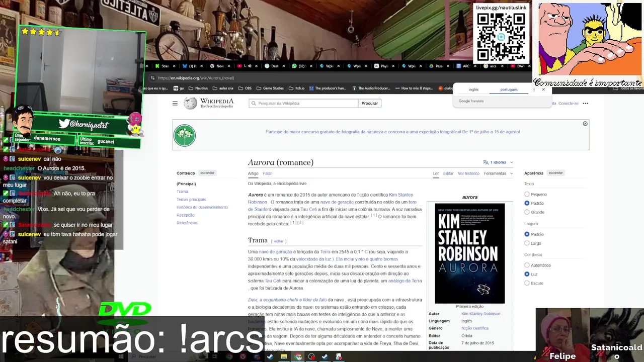Open the Solitaire cards app in the taskbar
The height and width of the screenshot is (362, 644).
tap(339, 356)
